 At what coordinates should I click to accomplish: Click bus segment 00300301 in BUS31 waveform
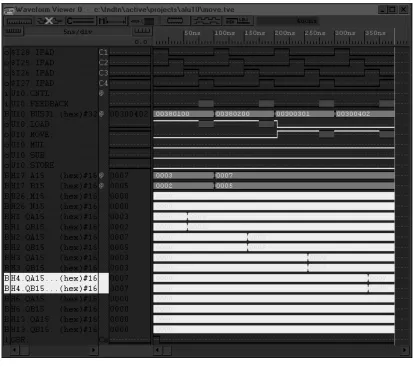click(305, 114)
